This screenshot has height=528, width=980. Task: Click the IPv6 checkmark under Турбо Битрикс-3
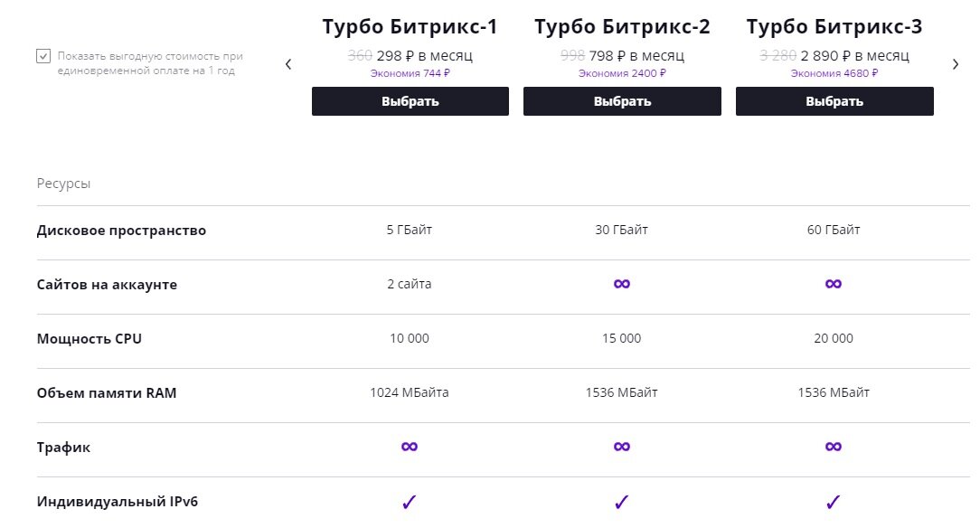coord(834,501)
